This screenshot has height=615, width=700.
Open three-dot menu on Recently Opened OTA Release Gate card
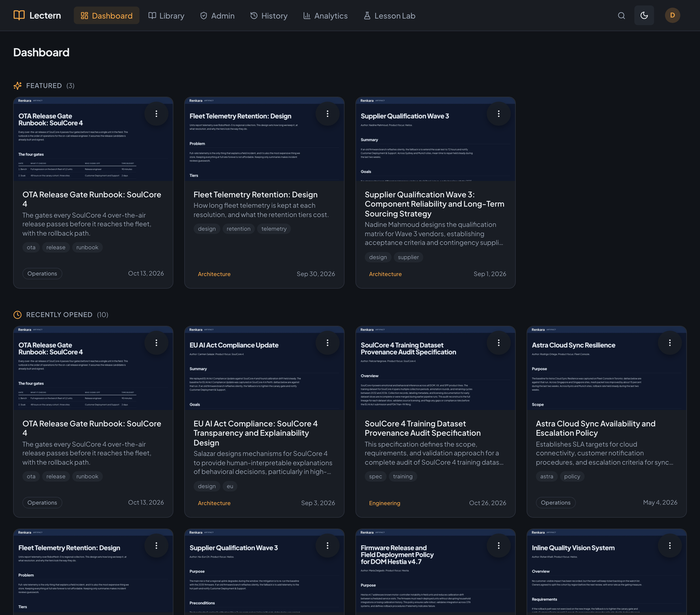pyautogui.click(x=156, y=343)
